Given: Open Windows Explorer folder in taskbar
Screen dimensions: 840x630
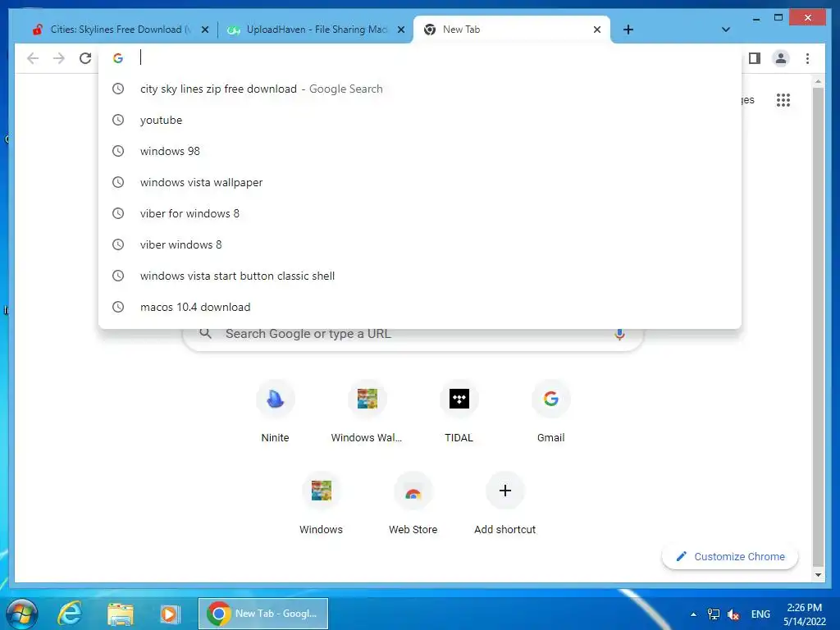Looking at the screenshot, I should [121, 614].
